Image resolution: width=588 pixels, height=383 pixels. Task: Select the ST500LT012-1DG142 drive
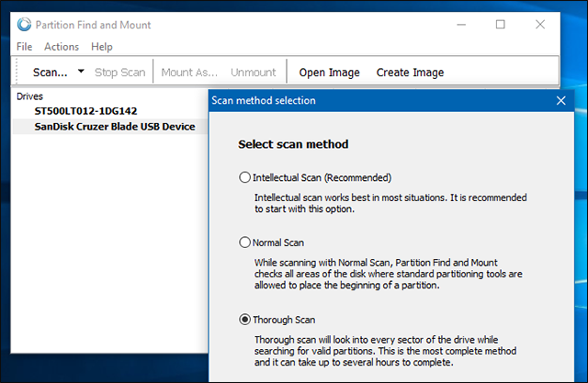(85, 111)
